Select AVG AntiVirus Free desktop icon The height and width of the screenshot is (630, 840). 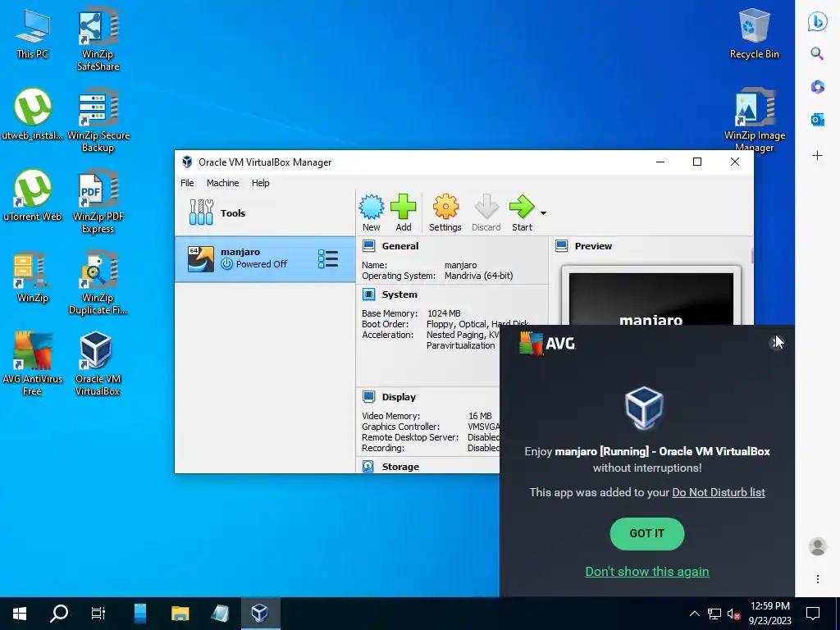(x=32, y=363)
